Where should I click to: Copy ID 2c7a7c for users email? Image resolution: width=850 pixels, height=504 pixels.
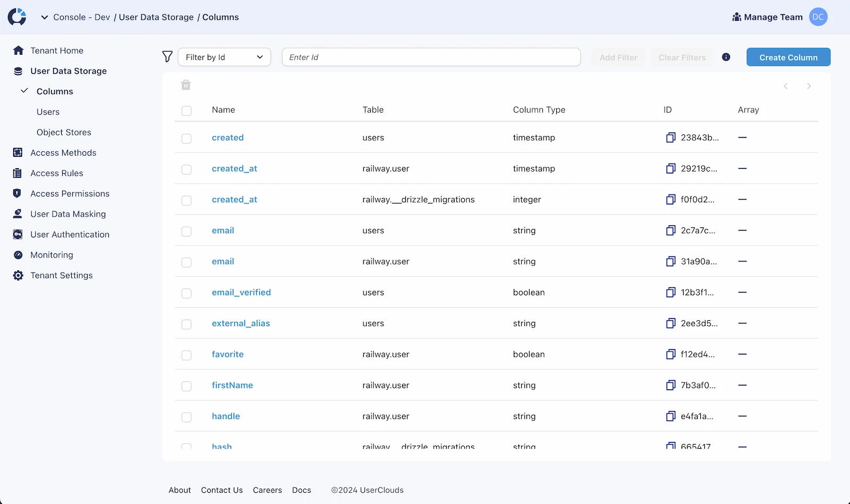671,230
